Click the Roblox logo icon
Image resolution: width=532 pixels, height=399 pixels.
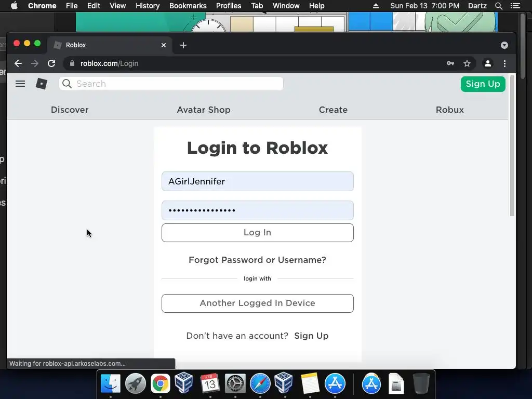click(42, 84)
